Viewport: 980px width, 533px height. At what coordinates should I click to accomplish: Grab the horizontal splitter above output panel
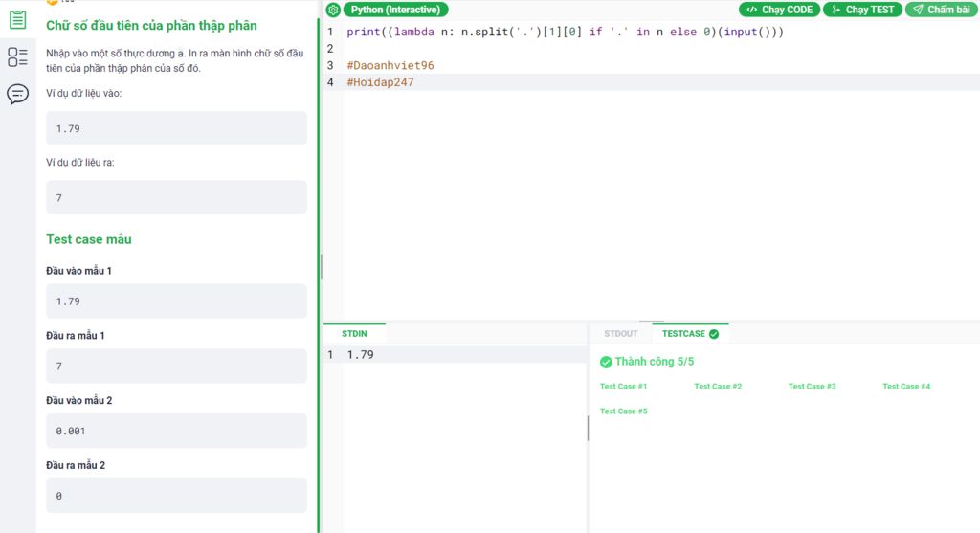pyautogui.click(x=651, y=322)
